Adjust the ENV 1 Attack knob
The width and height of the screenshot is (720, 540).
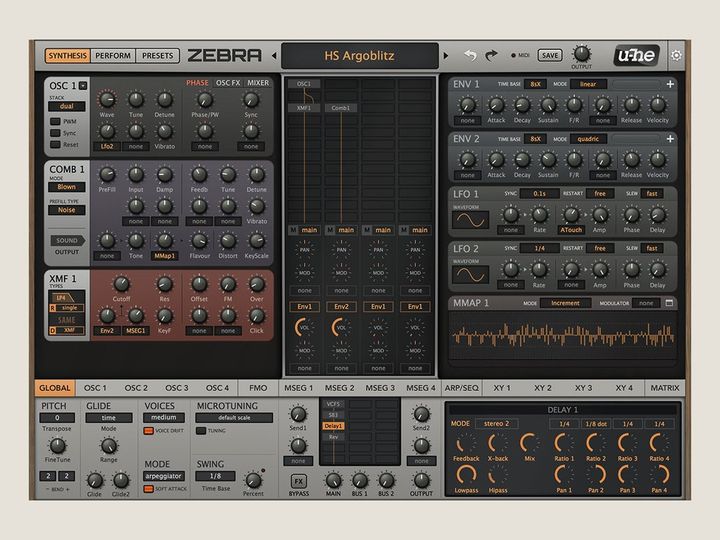(x=496, y=105)
